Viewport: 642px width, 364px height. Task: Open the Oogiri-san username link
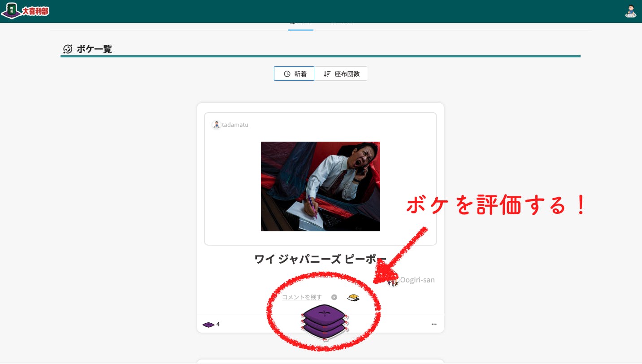tap(417, 280)
